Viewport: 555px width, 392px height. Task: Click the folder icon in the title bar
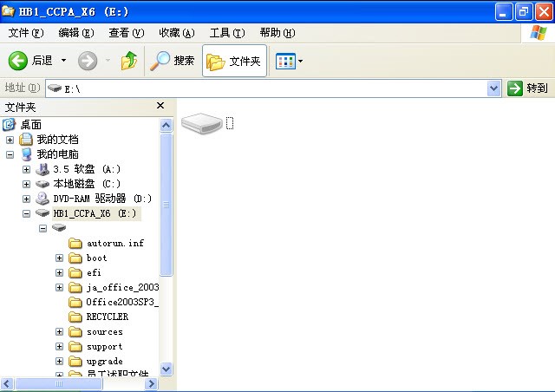(x=8, y=11)
